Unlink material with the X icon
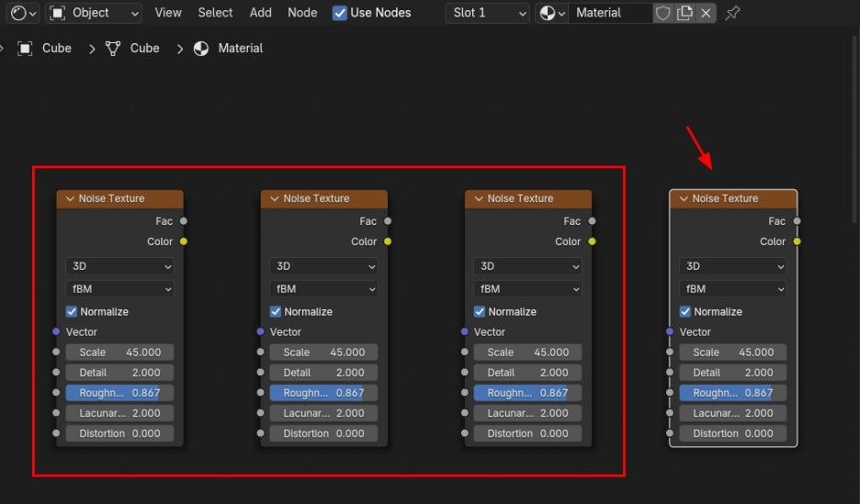The width and height of the screenshot is (860, 504). coord(706,13)
